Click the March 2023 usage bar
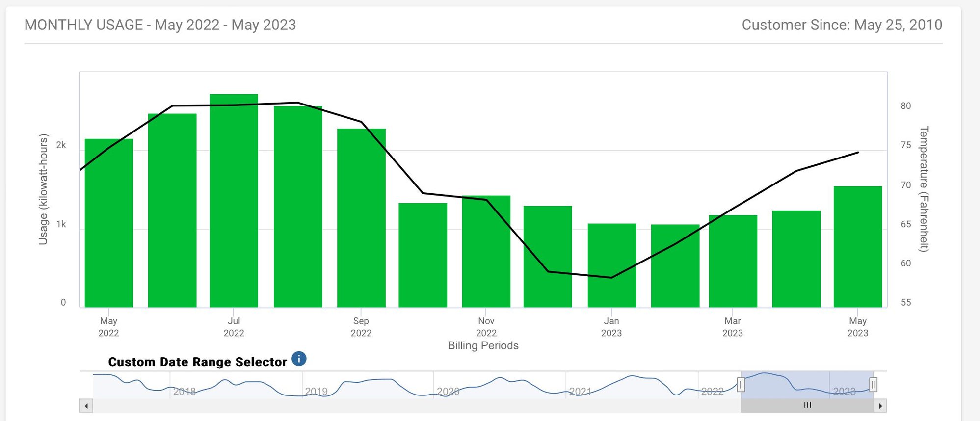 pyautogui.click(x=733, y=261)
